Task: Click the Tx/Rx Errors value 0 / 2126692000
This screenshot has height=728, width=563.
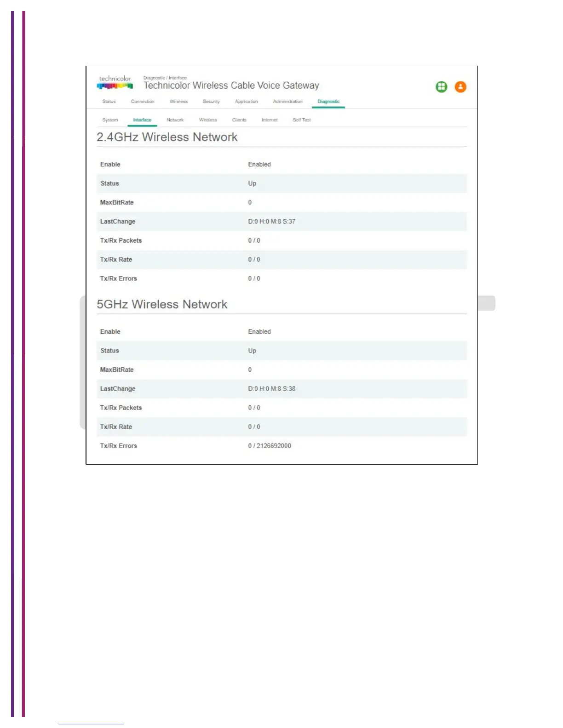Action: (x=270, y=446)
